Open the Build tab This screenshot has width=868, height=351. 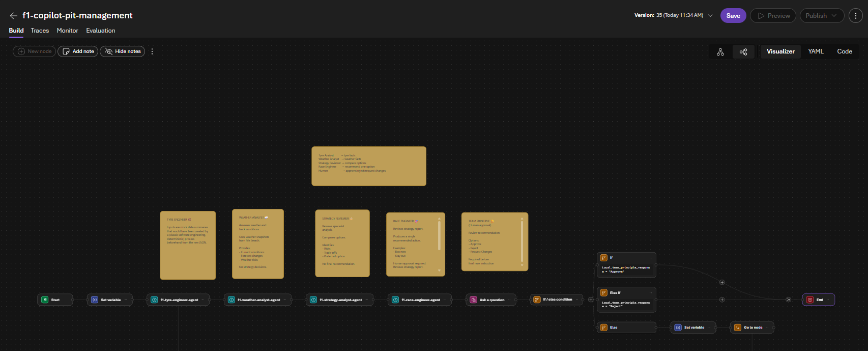[x=16, y=31]
